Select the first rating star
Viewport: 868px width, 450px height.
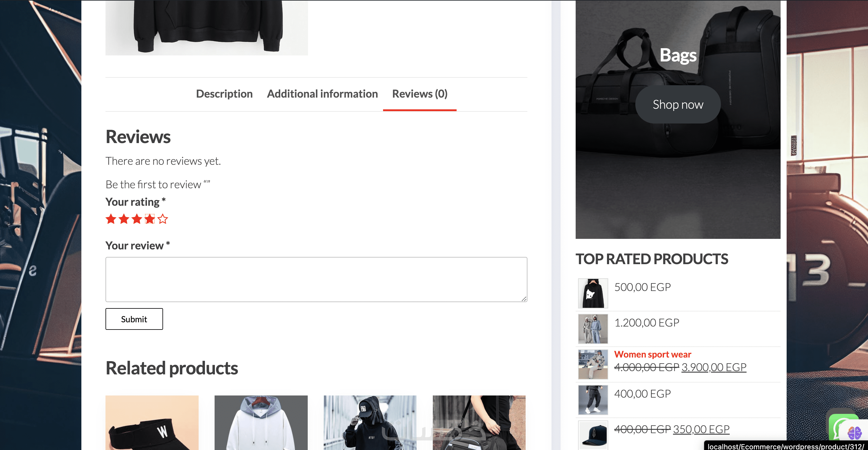point(111,219)
